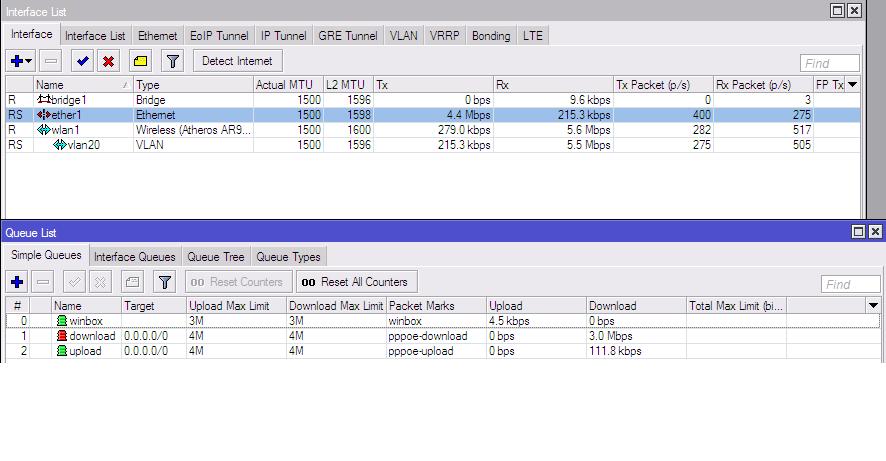Focus the Find field in Queue List
Image resolution: width=886 pixels, height=461 pixels.
tap(850, 284)
